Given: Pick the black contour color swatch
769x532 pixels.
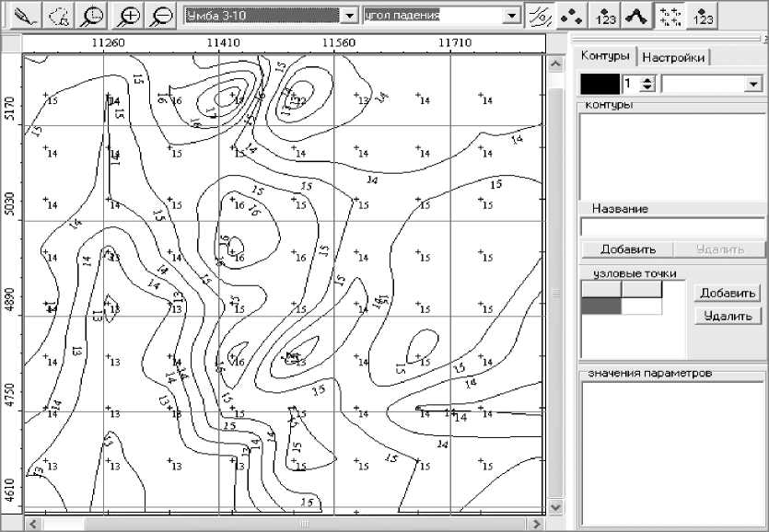Looking at the screenshot, I should [599, 84].
